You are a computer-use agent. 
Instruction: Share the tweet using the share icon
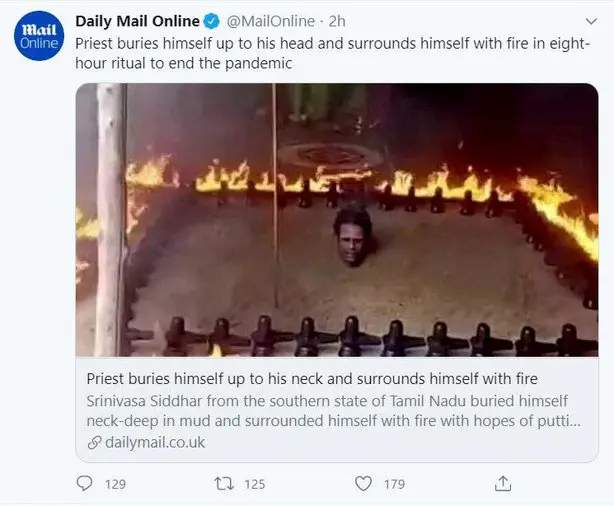[x=504, y=483]
